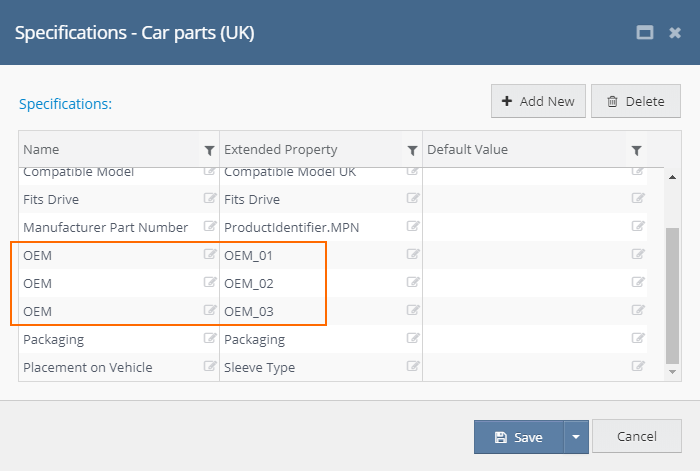Screen dimensions: 700x471
Task: Open the Default Value column filter
Action: coord(637,150)
